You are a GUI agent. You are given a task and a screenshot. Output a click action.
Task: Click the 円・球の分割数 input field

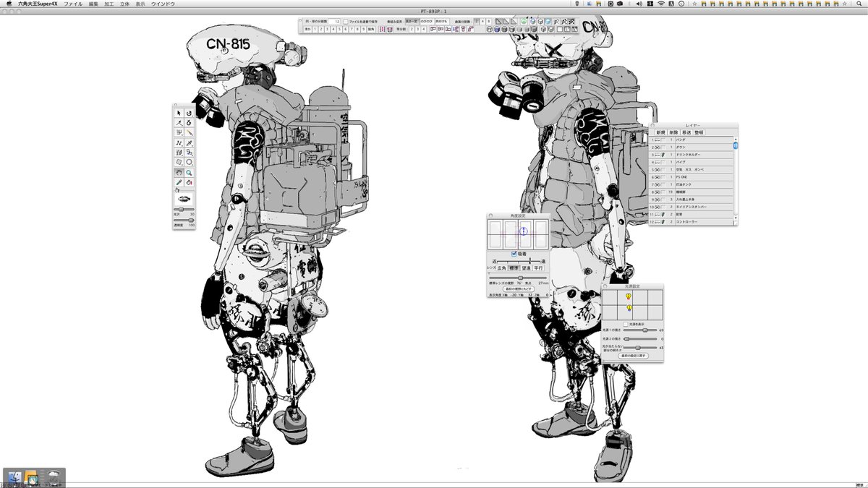[x=335, y=22]
